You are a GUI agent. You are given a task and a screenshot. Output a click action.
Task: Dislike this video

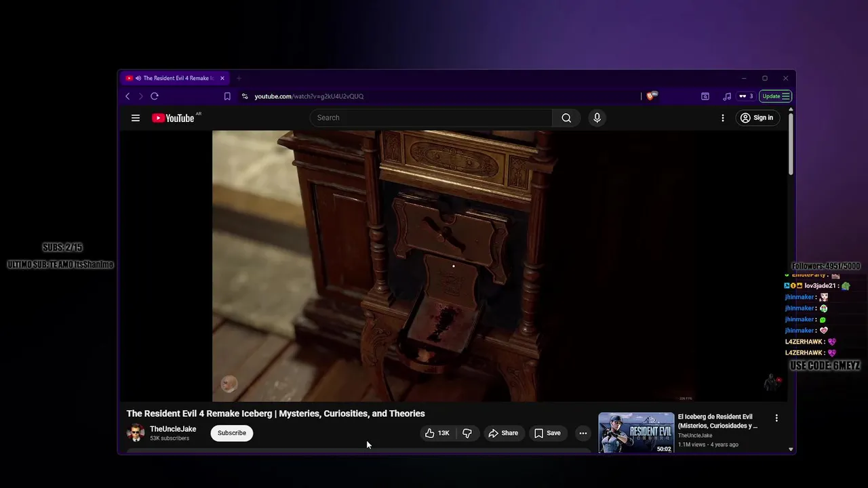467,433
